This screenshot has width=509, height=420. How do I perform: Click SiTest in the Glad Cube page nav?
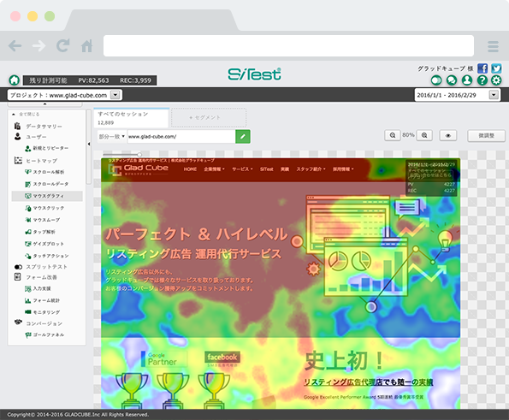[267, 169]
